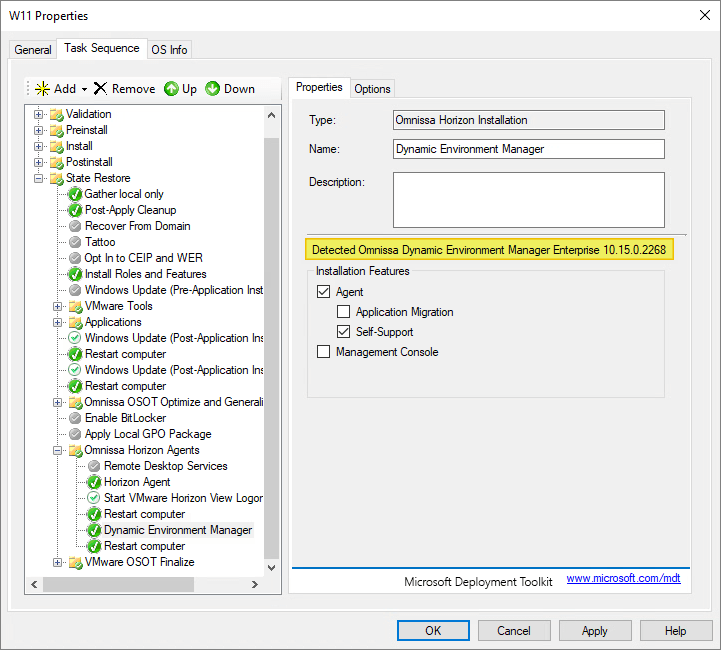The height and width of the screenshot is (650, 721).
Task: Click the Down arrow icon
Action: click(213, 89)
